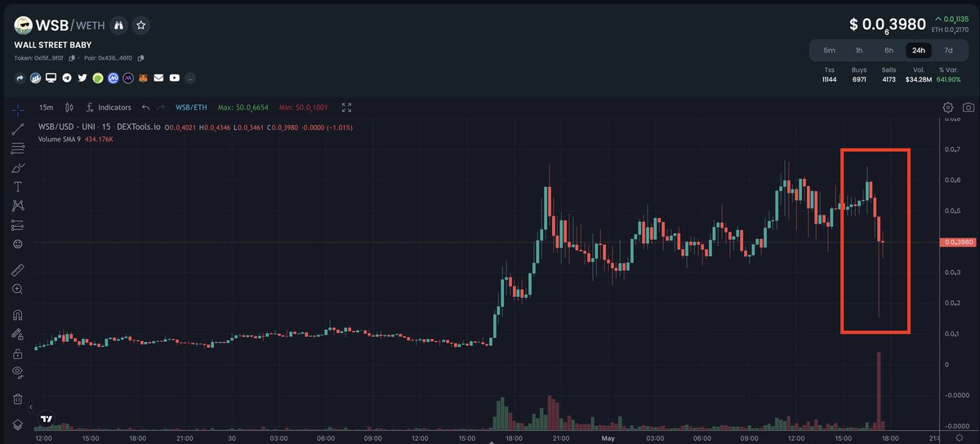Viewport: 980px width, 444px height.
Task: Click the share arrow icon
Action: click(20, 78)
